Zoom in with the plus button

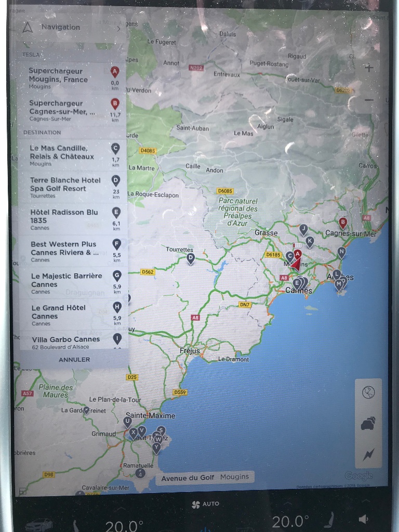pos(369,68)
